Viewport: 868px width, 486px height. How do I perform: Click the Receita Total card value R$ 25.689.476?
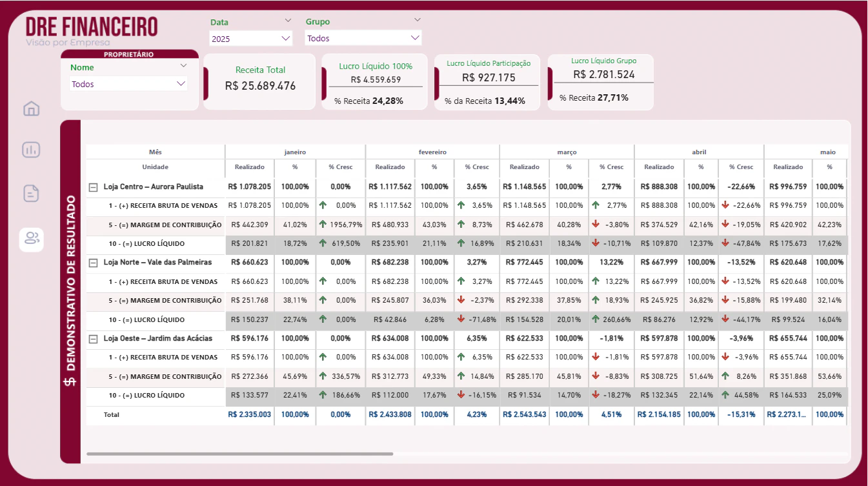coord(260,86)
